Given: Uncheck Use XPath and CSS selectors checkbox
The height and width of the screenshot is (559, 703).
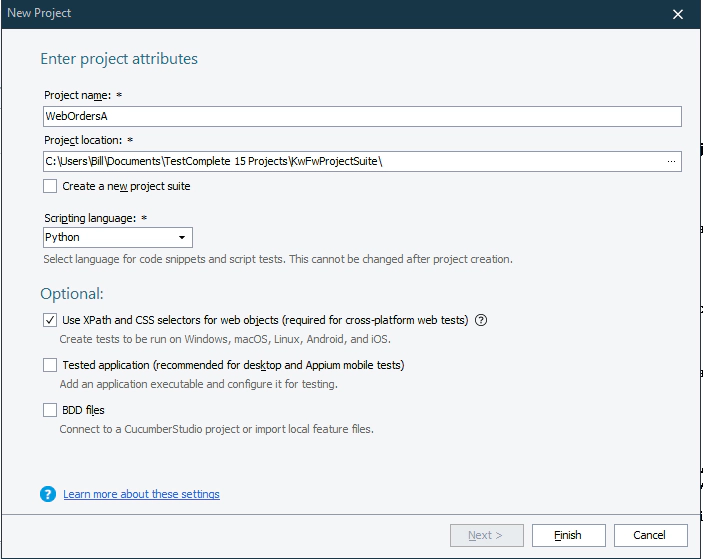Looking at the screenshot, I should (50, 320).
